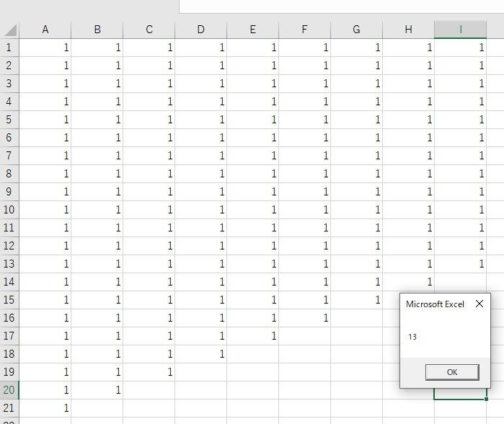
Task: Click cell B20 containing 1
Action: pos(97,390)
